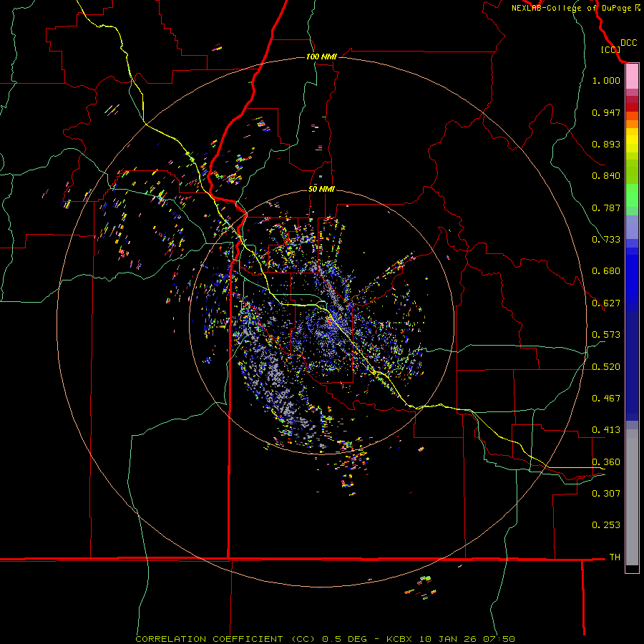
Task: Click the 0.733 scale value
Action: coord(606,240)
